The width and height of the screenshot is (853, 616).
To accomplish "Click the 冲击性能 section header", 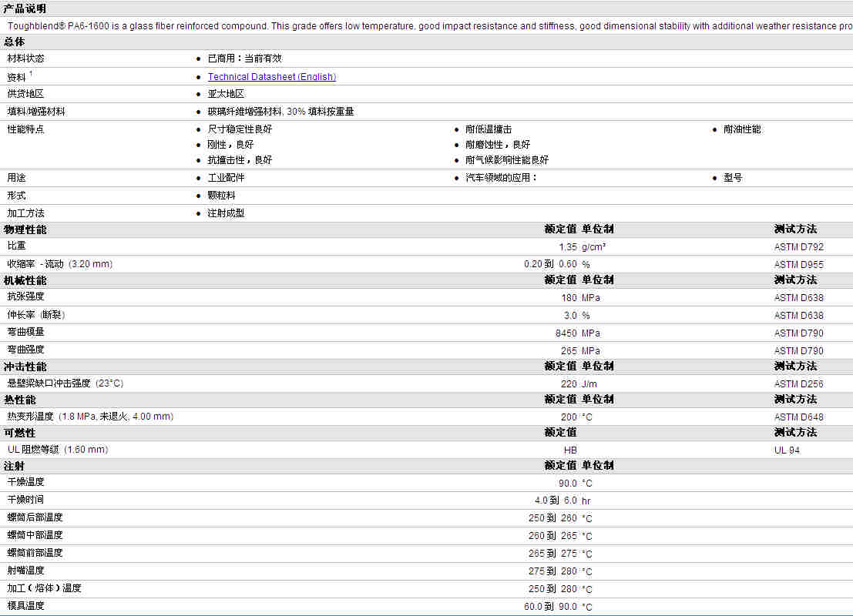I will (25, 367).
